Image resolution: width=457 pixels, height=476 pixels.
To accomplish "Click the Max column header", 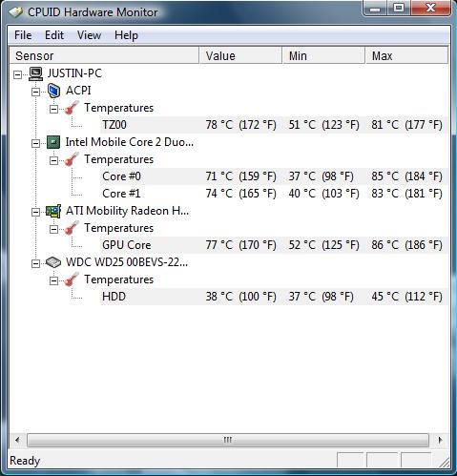I will tap(406, 55).
